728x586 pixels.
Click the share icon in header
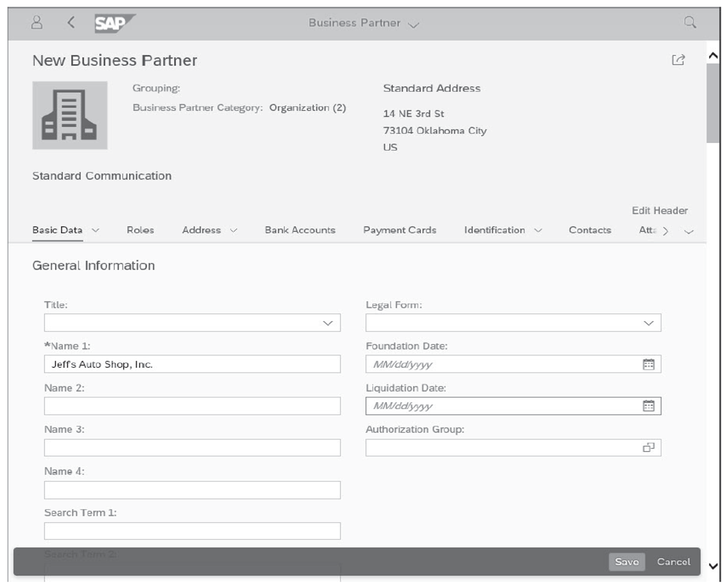point(678,60)
